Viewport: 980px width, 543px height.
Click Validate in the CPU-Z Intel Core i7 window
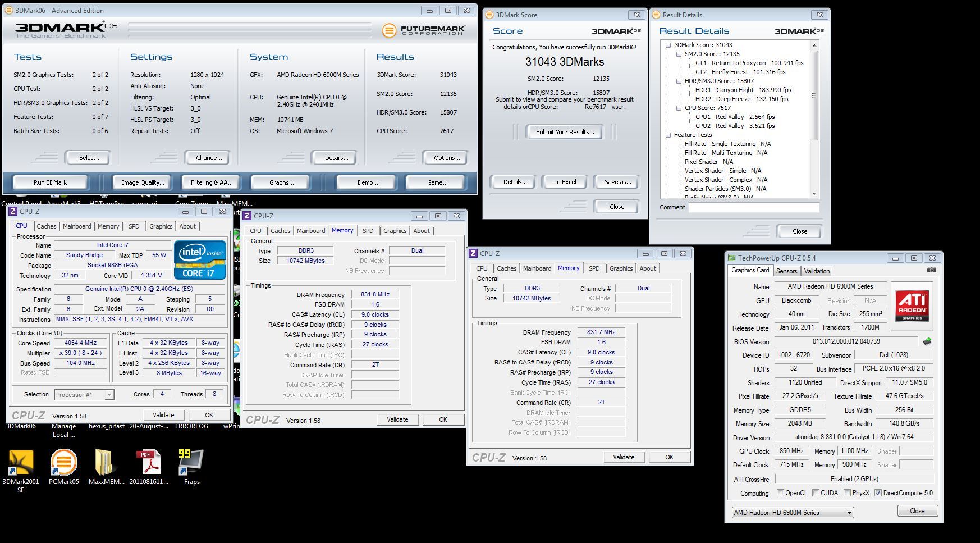click(x=163, y=415)
